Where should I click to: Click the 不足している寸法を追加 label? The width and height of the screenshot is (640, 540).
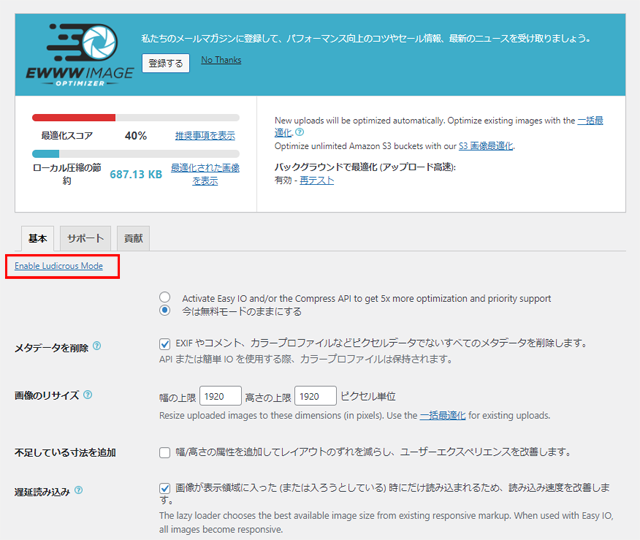(65, 453)
